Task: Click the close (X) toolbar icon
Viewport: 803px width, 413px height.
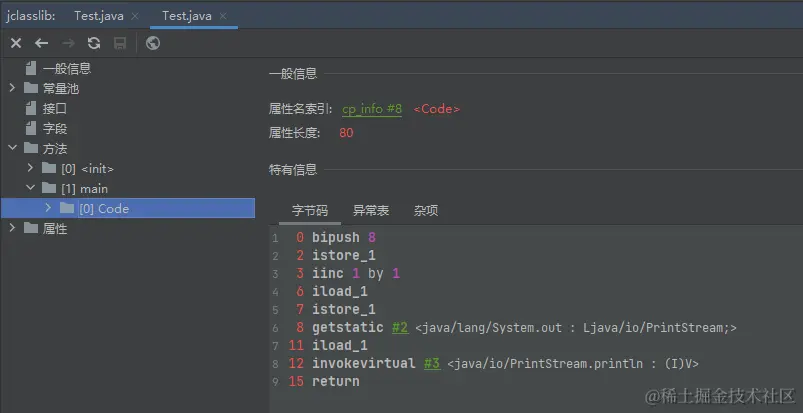Action: [x=16, y=44]
